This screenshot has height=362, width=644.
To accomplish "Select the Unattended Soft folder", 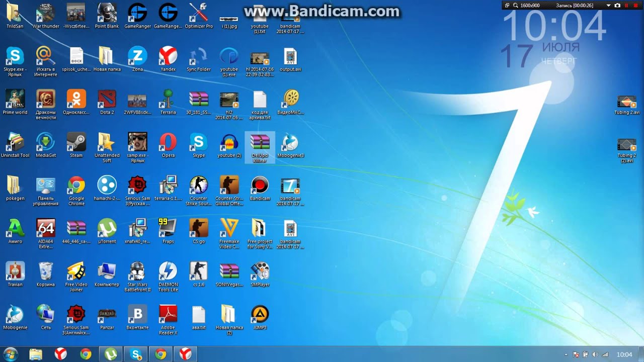I will [107, 148].
